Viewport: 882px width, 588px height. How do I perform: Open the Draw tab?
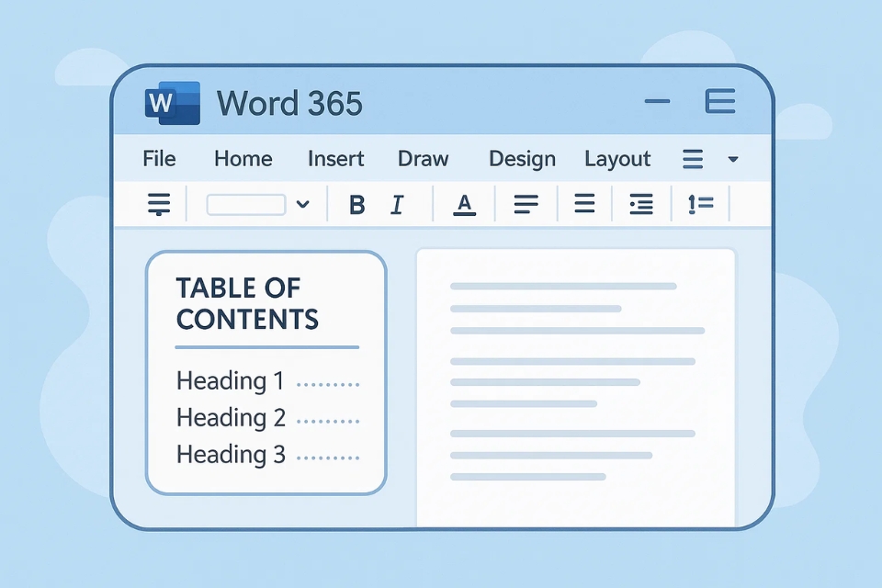point(423,158)
